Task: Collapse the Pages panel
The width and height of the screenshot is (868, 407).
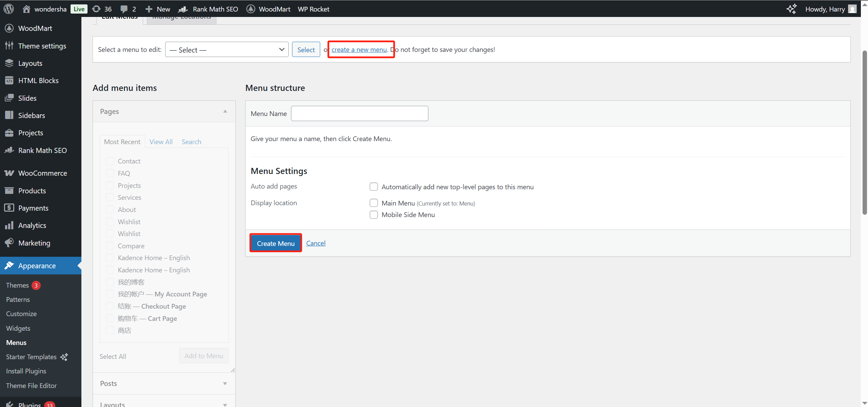Action: pos(225,111)
